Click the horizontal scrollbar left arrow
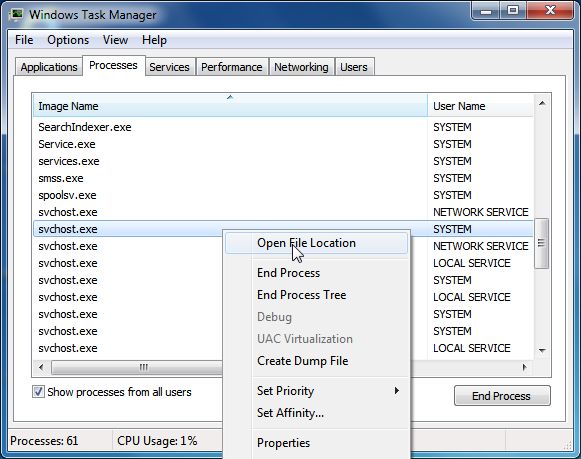The height and width of the screenshot is (459, 581). [41, 367]
